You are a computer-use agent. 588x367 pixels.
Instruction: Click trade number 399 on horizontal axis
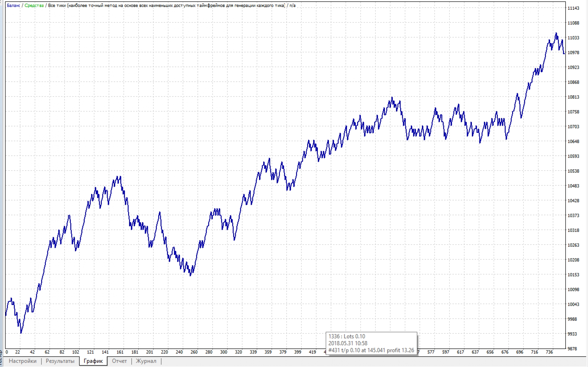coord(298,352)
